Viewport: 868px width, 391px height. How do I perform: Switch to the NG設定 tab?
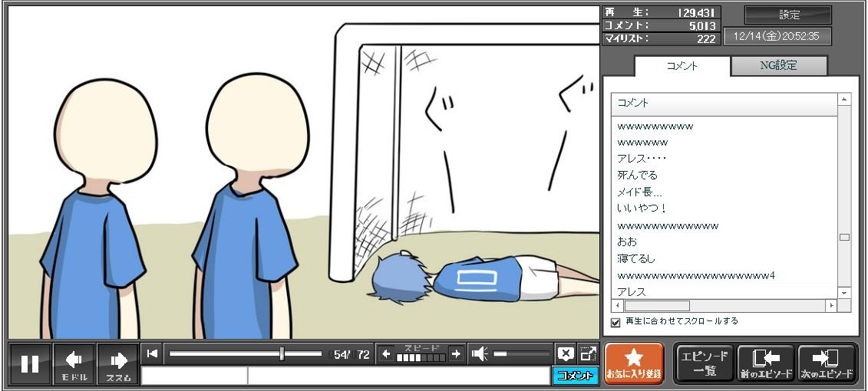(778, 66)
